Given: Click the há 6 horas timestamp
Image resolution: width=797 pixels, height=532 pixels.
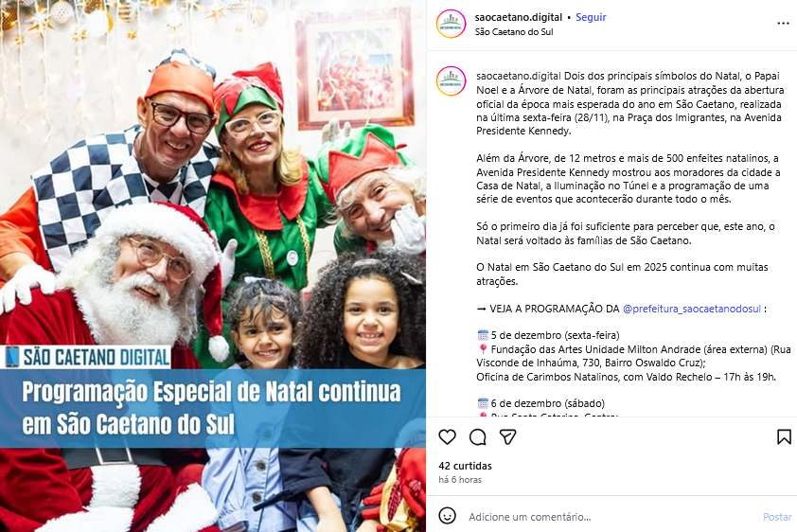Looking at the screenshot, I should (x=460, y=480).
